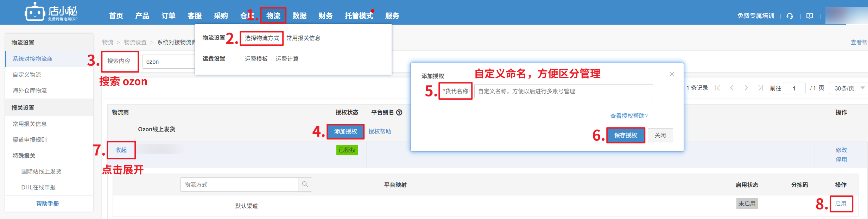Image resolution: width=868 pixels, height=219 pixels.
Task: Click the search field containing ozon
Action: pyautogui.click(x=169, y=62)
